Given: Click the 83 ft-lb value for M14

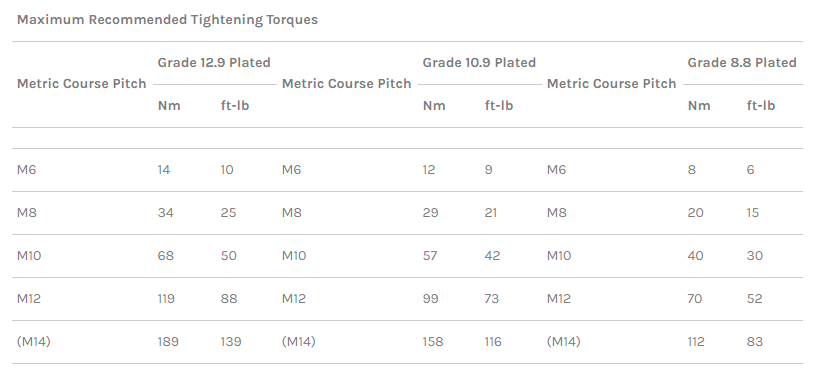Looking at the screenshot, I should (755, 342).
